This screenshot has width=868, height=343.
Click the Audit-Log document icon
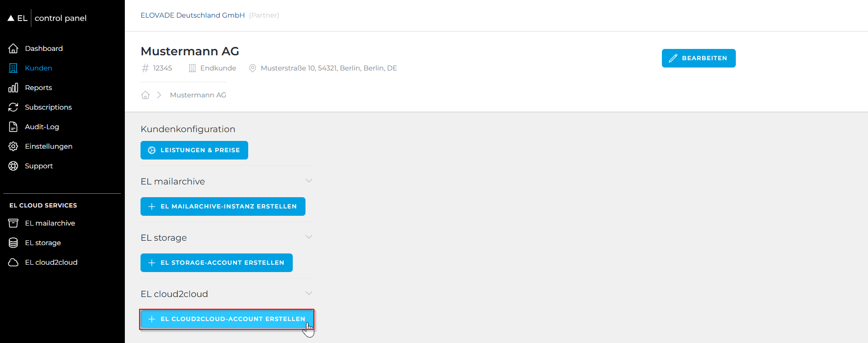[13, 127]
